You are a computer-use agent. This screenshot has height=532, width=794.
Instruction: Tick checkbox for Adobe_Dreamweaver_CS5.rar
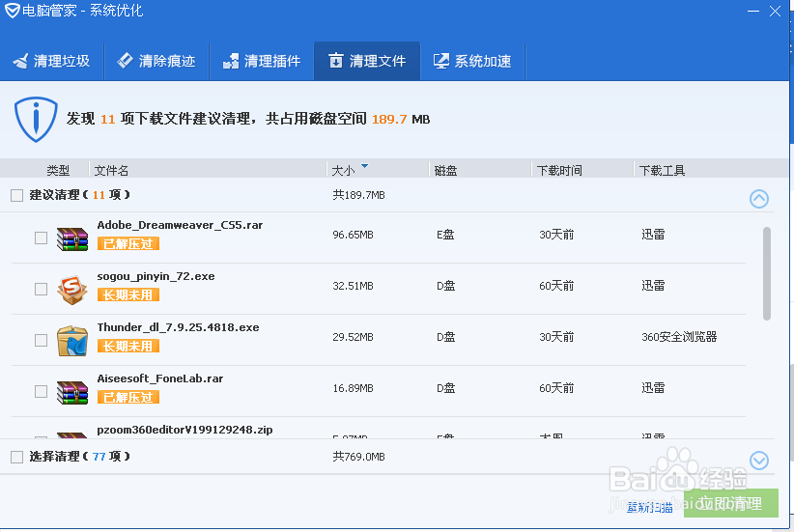tap(41, 238)
